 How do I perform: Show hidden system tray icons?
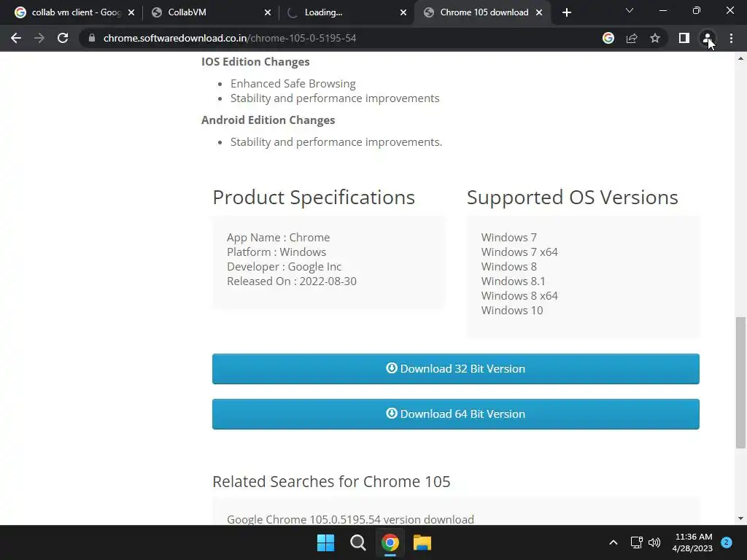point(613,542)
